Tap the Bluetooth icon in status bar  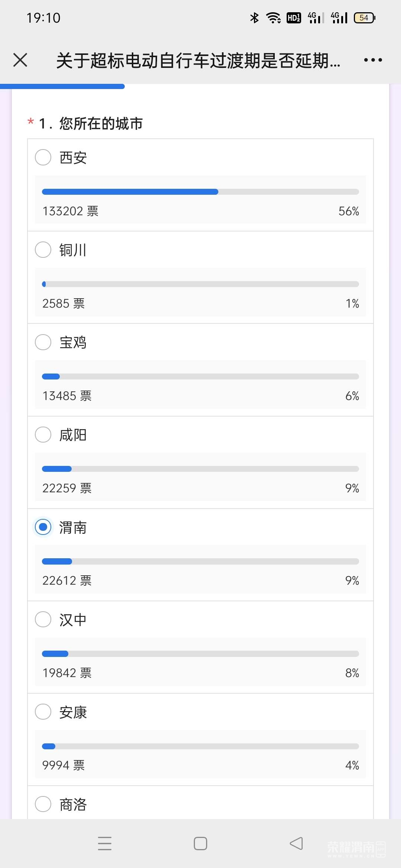pos(254,18)
